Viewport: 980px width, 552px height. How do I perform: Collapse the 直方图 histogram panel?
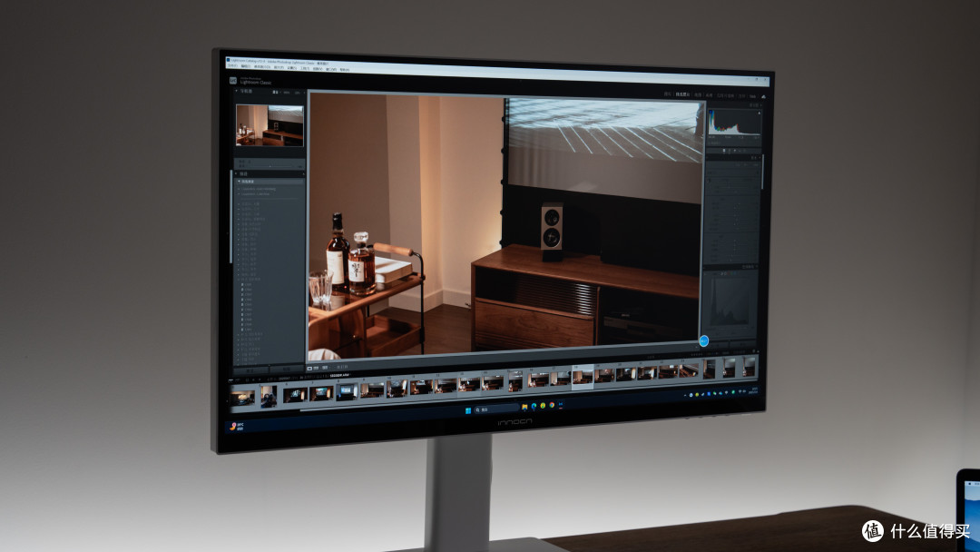[759, 105]
